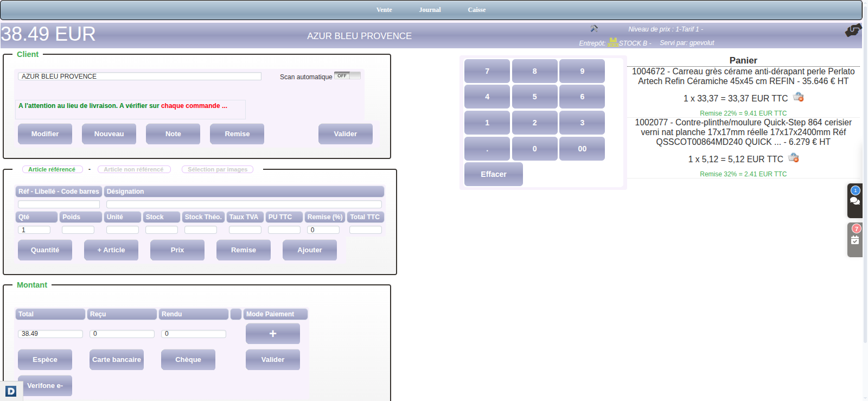Viewport: 868px width, 401px height.
Task: Click the handshake icon at top right
Action: 853,30
